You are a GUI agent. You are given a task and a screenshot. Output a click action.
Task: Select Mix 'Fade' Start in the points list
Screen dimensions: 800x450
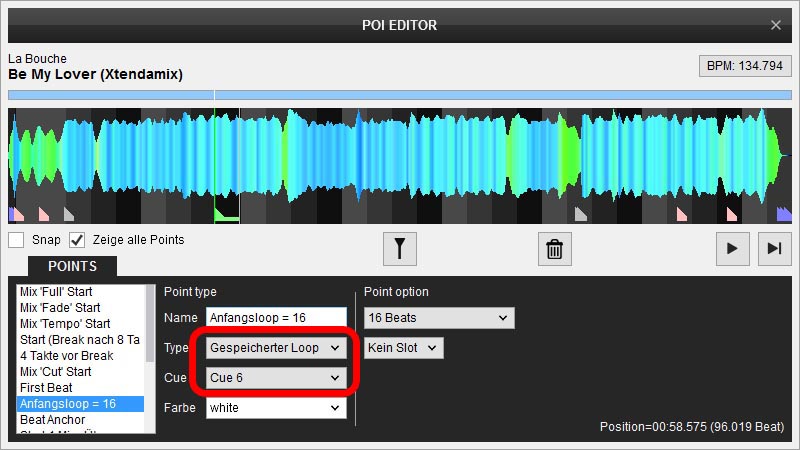(81, 308)
